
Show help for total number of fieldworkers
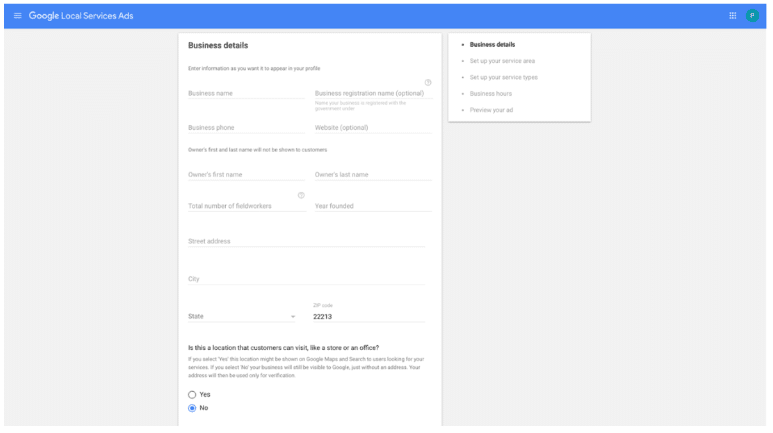pyautogui.click(x=301, y=195)
